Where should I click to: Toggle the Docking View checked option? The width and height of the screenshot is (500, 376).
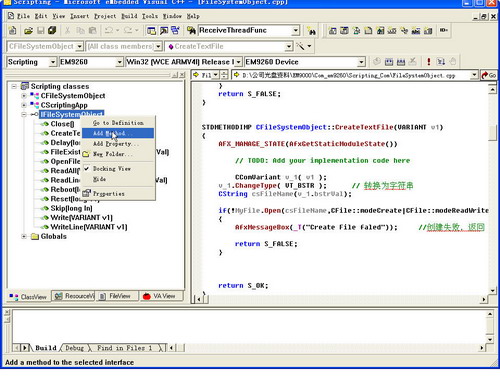coord(112,169)
